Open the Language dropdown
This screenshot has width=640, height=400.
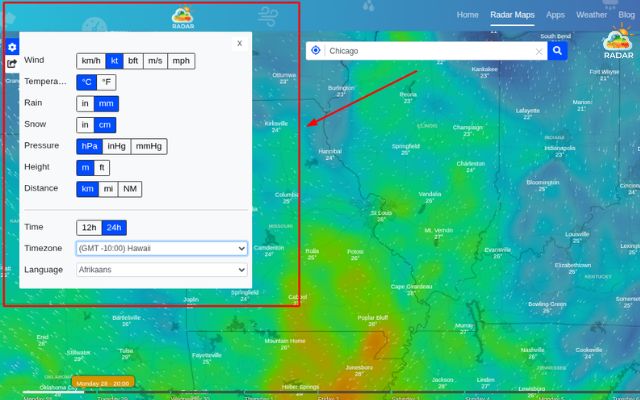[162, 270]
